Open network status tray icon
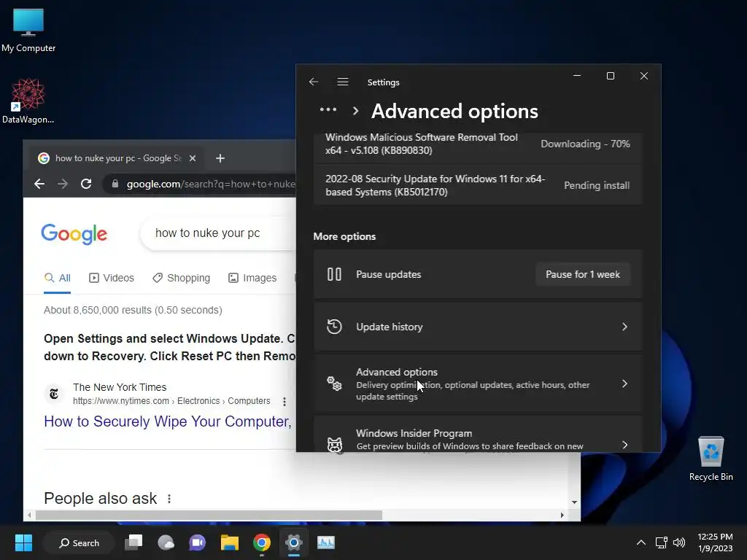The width and height of the screenshot is (747, 560). 661,542
